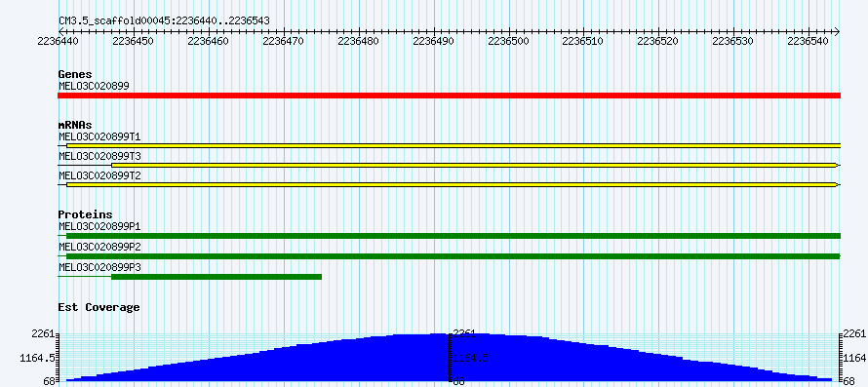Open the MELO3C020899T3 transcript label
The height and width of the screenshot is (387, 868).
99,156
